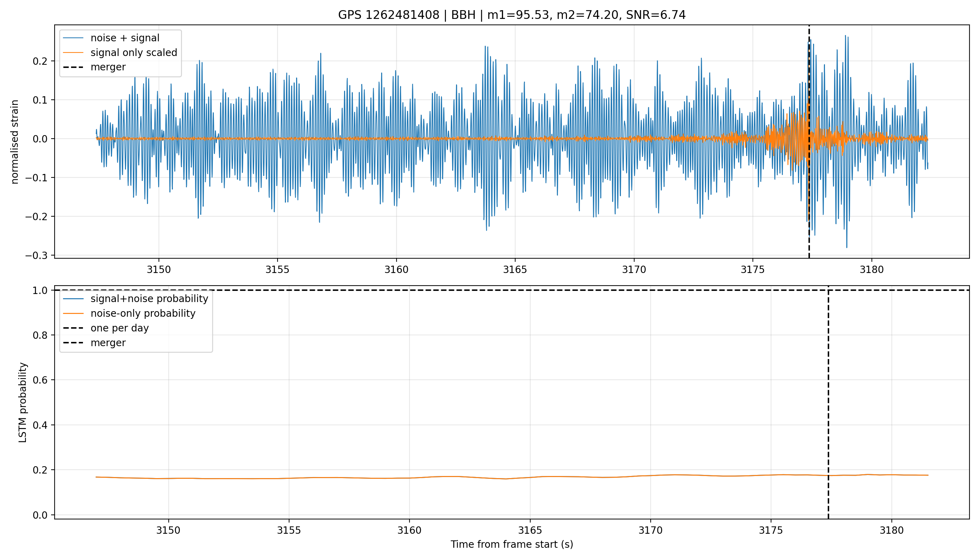Screen dimensions: 980x560
Task: Click the 'signal+noise probability' legend entry
Action: point(135,299)
